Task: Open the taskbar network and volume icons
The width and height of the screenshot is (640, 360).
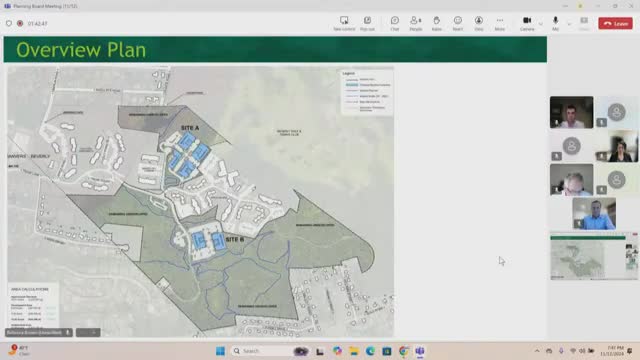Action: coord(582,351)
